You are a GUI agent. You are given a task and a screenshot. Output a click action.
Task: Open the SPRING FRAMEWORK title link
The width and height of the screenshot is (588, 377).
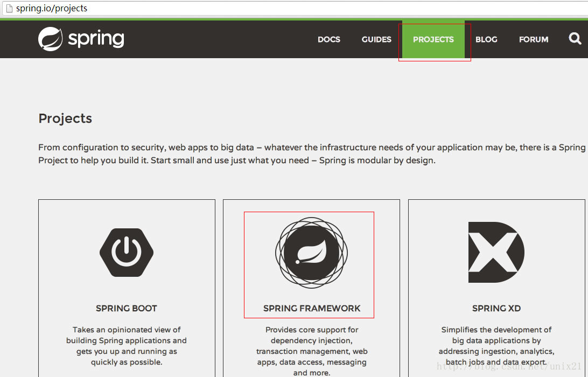point(312,309)
